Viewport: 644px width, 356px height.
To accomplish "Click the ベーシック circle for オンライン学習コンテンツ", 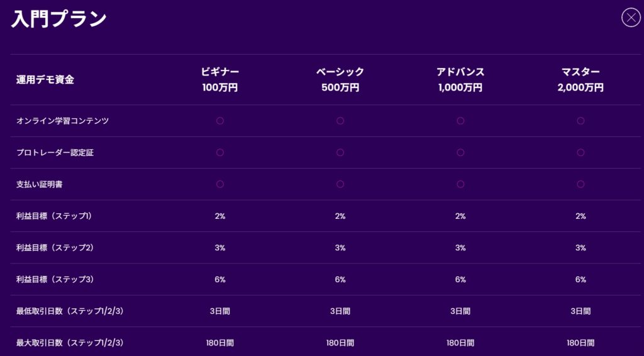I will point(340,121).
